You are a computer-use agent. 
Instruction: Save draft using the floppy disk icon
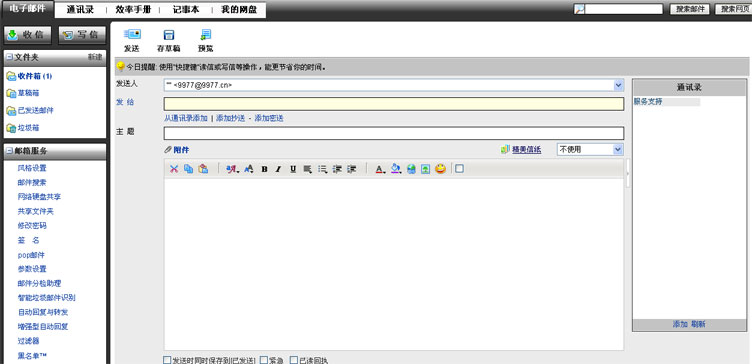point(169,35)
